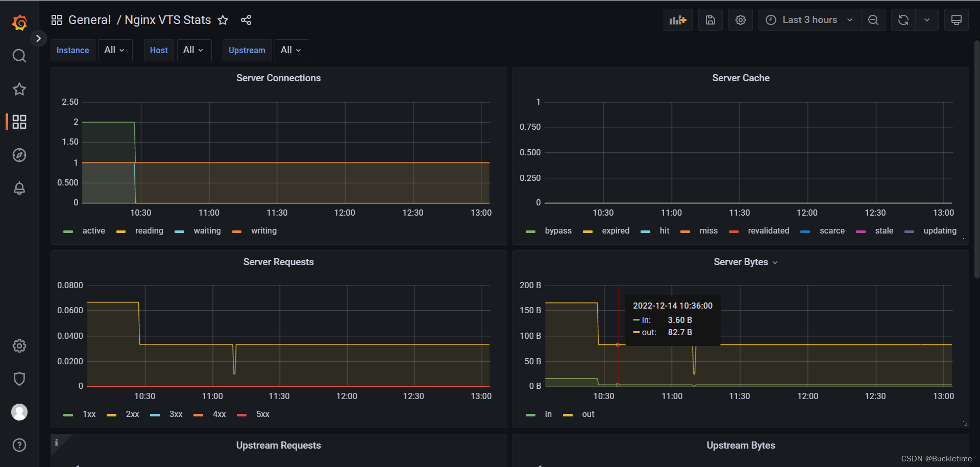Share the dashboard via share icon
Image resolution: width=980 pixels, height=467 pixels.
[246, 20]
